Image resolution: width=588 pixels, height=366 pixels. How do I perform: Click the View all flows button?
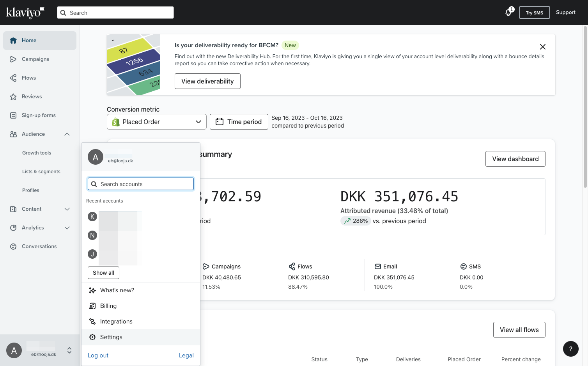(x=519, y=330)
